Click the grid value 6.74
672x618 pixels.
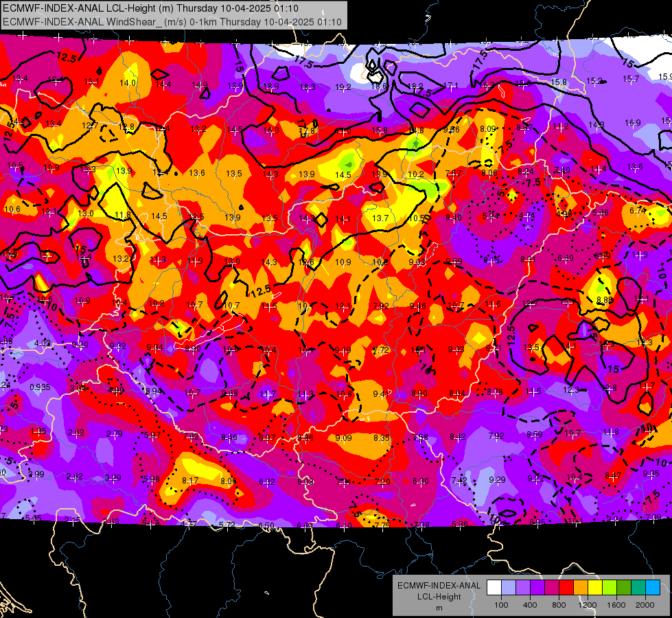click(638, 211)
